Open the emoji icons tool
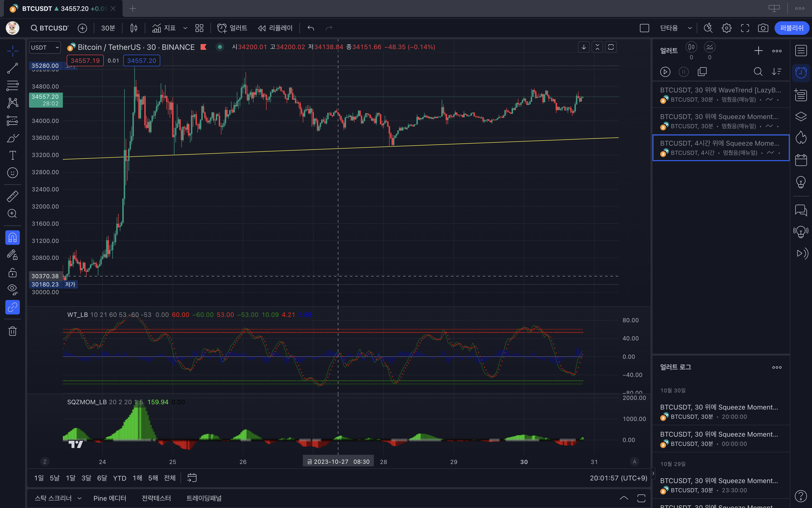 pyautogui.click(x=12, y=173)
